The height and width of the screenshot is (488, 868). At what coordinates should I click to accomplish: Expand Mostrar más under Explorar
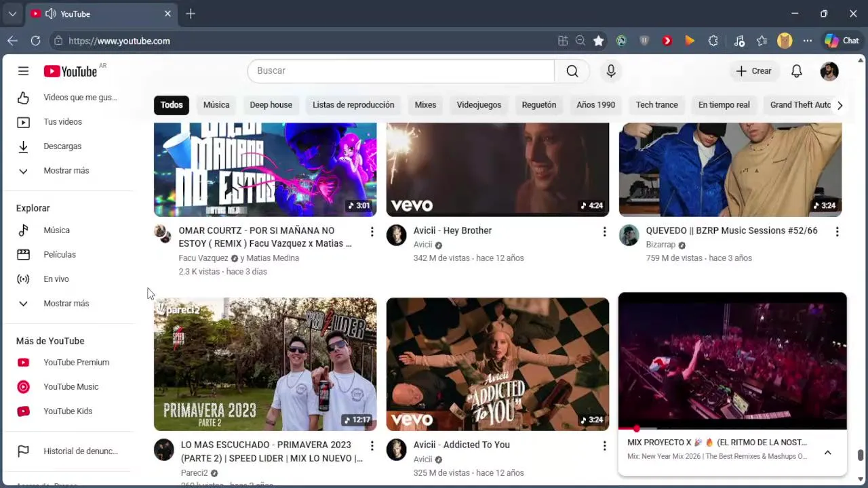point(68,304)
